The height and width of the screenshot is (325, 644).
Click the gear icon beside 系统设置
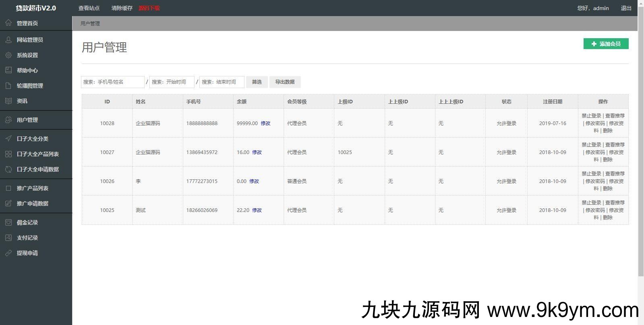click(x=8, y=55)
